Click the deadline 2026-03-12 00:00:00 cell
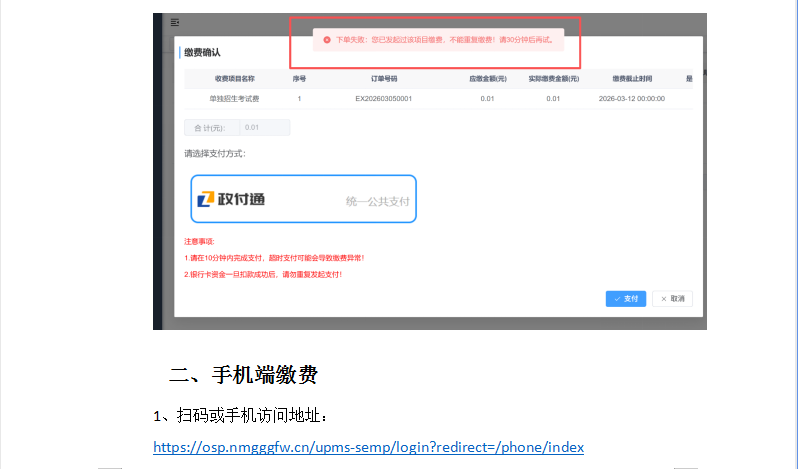The width and height of the screenshot is (798, 469). [x=632, y=99]
